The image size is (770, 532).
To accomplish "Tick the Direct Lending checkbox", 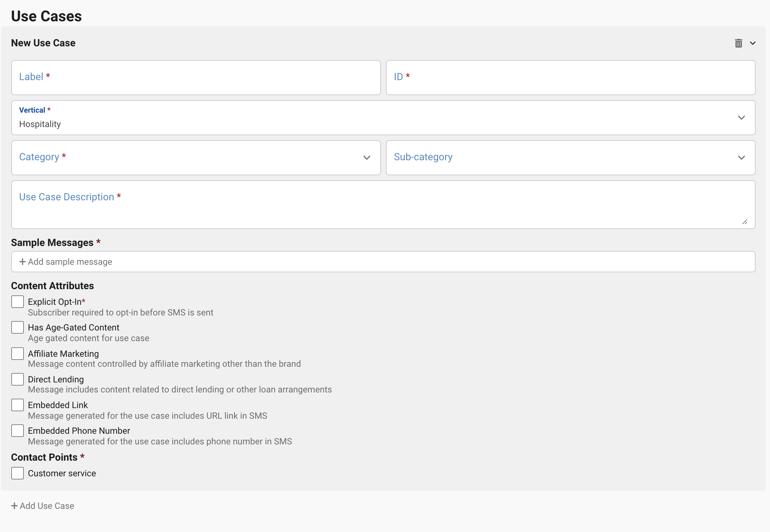I will (x=17, y=379).
